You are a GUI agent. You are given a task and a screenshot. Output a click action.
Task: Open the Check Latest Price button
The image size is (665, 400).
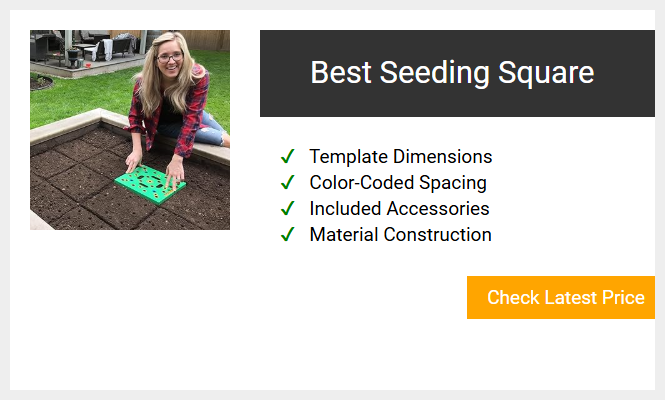coord(561,297)
